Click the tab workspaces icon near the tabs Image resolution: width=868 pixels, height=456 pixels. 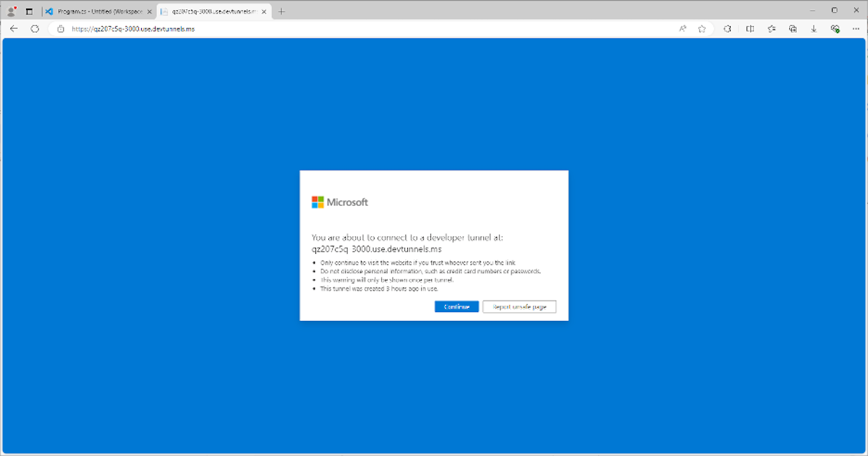(x=29, y=10)
